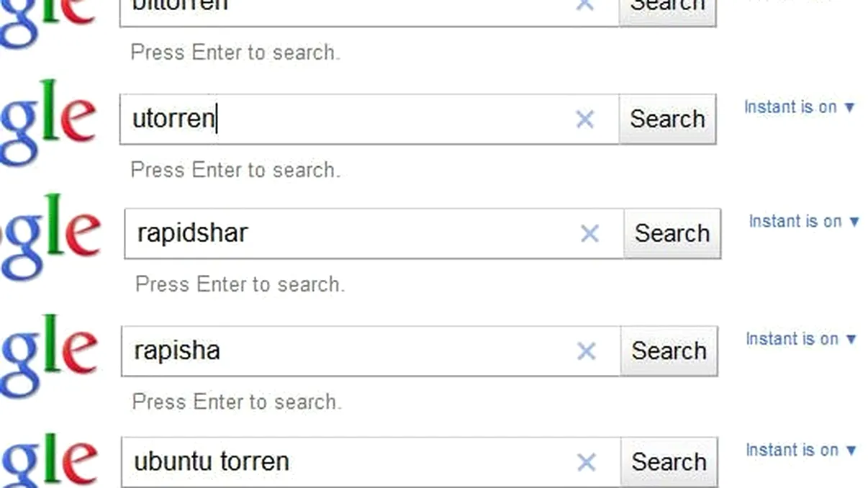Search for ubuntu torren
Screen dimensions: 868x488
pyautogui.click(x=669, y=461)
